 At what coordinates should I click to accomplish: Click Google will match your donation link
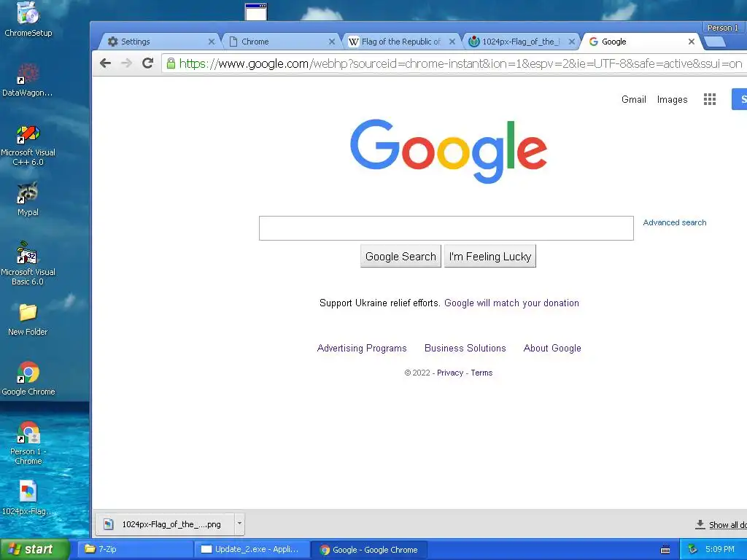point(511,303)
